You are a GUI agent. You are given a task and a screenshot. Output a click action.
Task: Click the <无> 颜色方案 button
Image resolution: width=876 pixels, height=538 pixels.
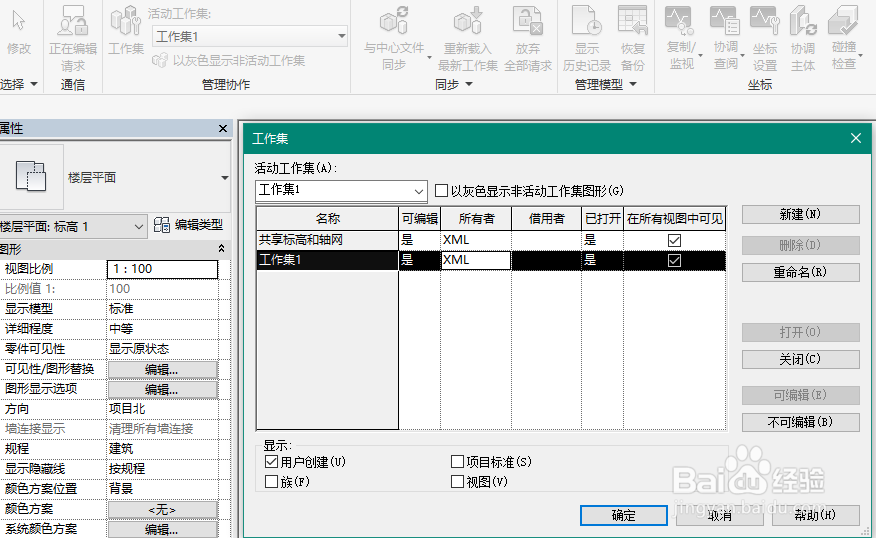coord(162,510)
